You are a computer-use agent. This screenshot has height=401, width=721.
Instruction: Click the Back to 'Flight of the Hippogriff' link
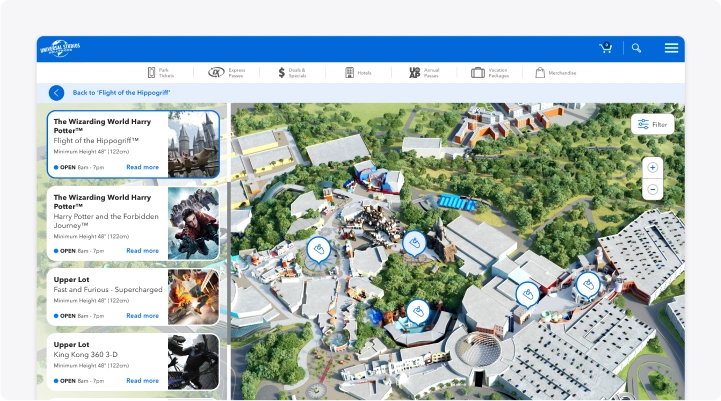pos(121,93)
